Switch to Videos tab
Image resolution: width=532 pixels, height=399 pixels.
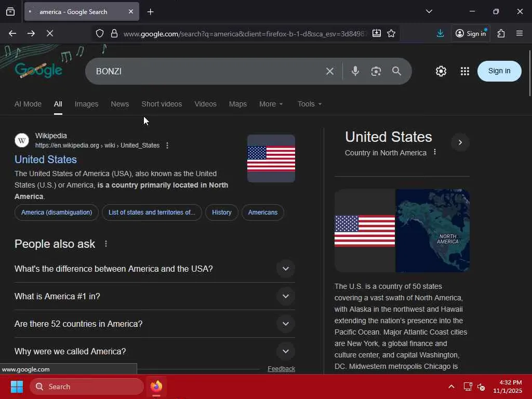coord(205,104)
